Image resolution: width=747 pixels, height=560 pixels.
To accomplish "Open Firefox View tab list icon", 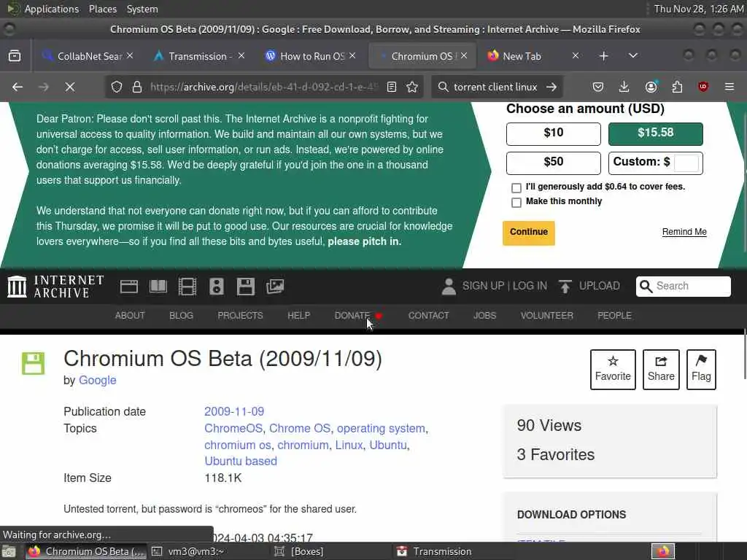I will tap(15, 56).
